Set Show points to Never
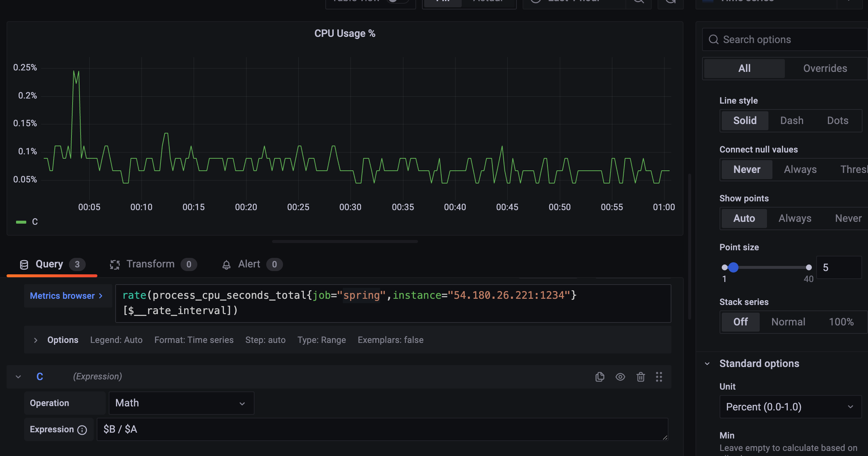The width and height of the screenshot is (868, 456). click(848, 219)
